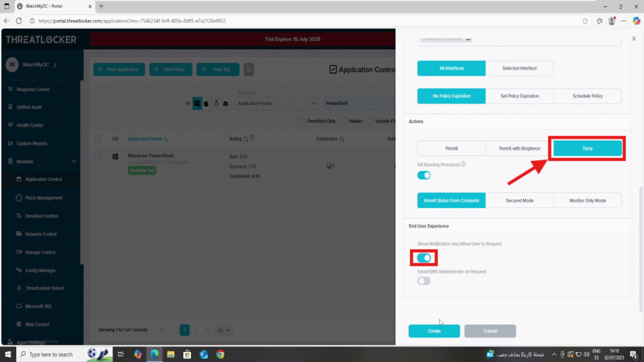Open the Search By Application Name dropdown
The height and width of the screenshot is (362, 644).
point(277,104)
